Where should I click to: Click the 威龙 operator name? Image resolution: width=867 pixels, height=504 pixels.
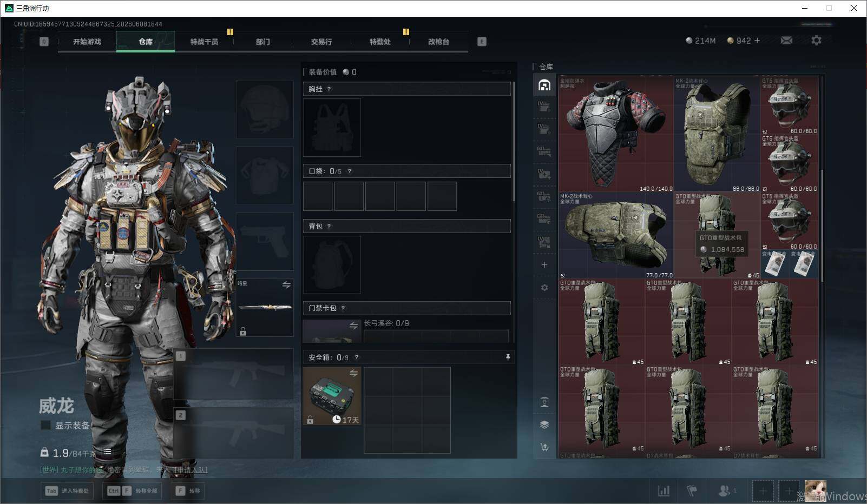click(56, 406)
